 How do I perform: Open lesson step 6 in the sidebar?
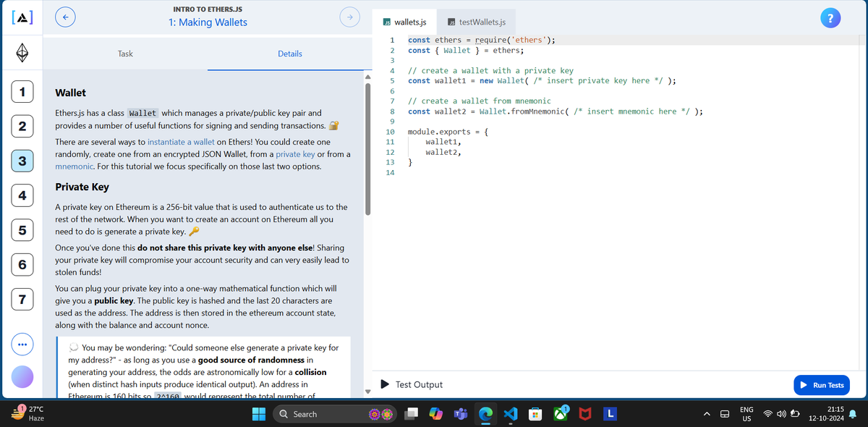pos(22,265)
